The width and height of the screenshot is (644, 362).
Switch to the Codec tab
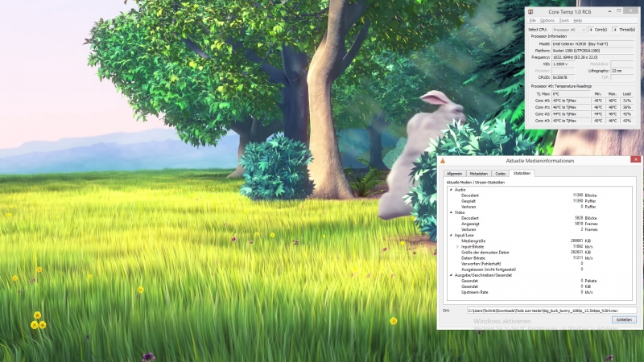(x=500, y=174)
